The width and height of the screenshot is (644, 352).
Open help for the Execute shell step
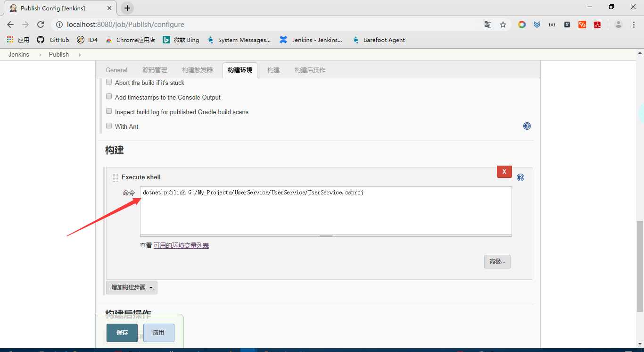(520, 177)
